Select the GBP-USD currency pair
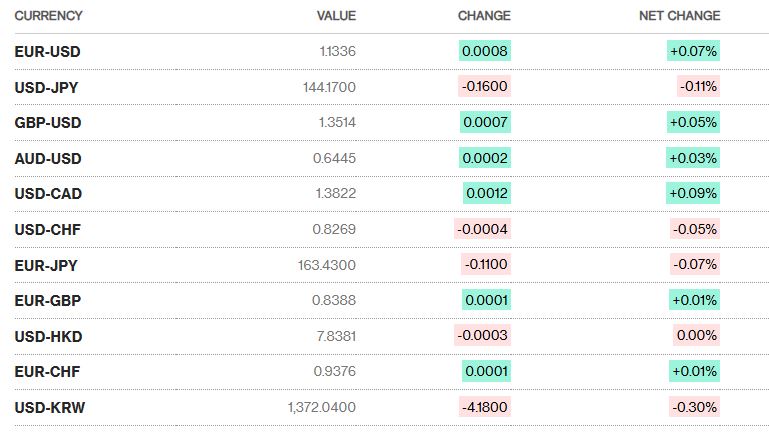769x440 pixels. (x=47, y=123)
